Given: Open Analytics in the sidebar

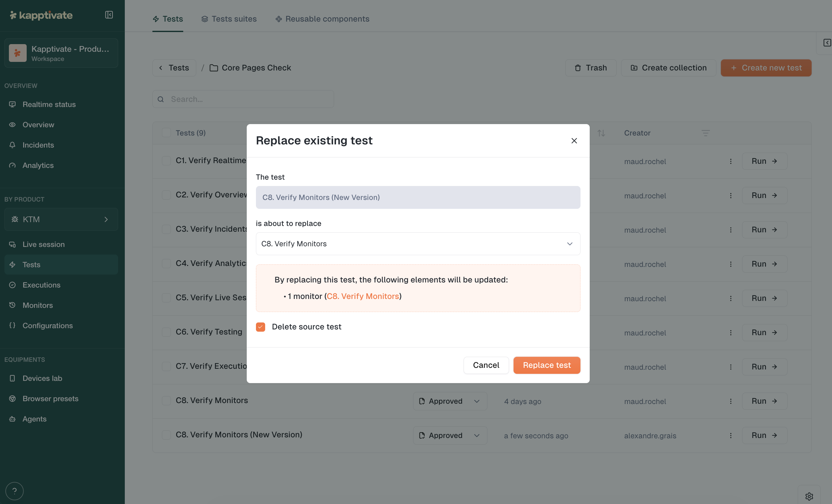Looking at the screenshot, I should coord(61,165).
